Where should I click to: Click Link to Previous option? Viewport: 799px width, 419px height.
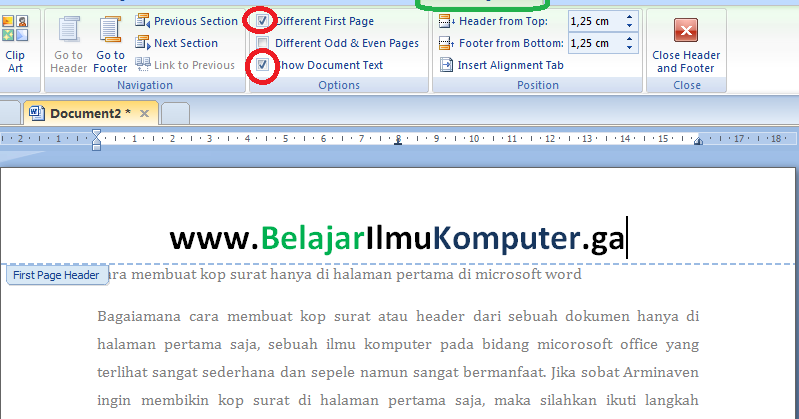coord(185,65)
